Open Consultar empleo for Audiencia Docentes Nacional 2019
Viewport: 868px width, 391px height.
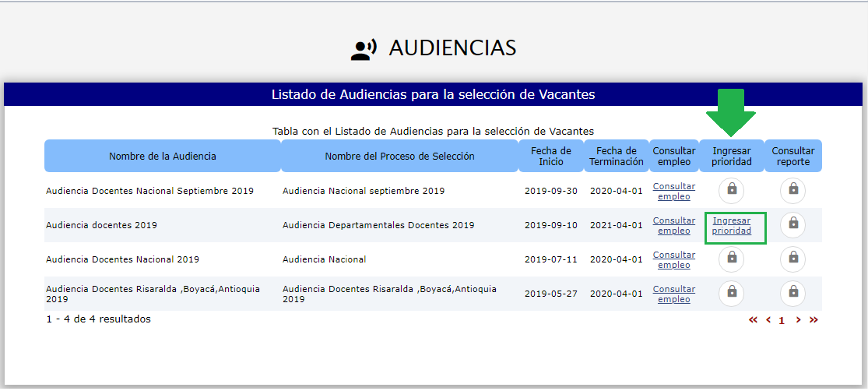[x=673, y=259]
